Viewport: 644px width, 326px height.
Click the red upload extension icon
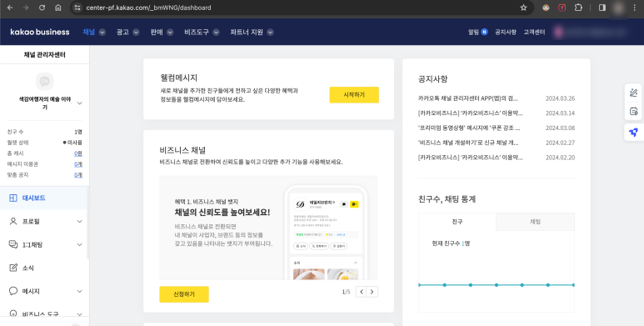(562, 8)
